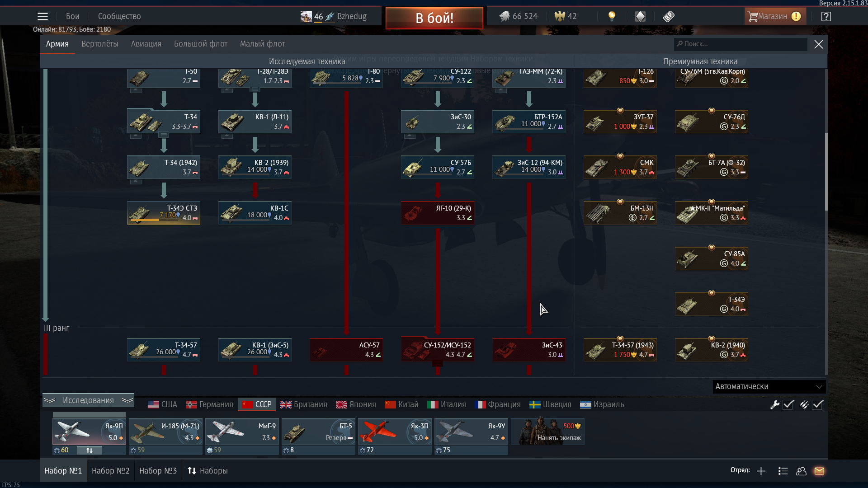The image size is (868, 488).
Task: Switch to the Малый флот tab
Action: click(x=262, y=44)
